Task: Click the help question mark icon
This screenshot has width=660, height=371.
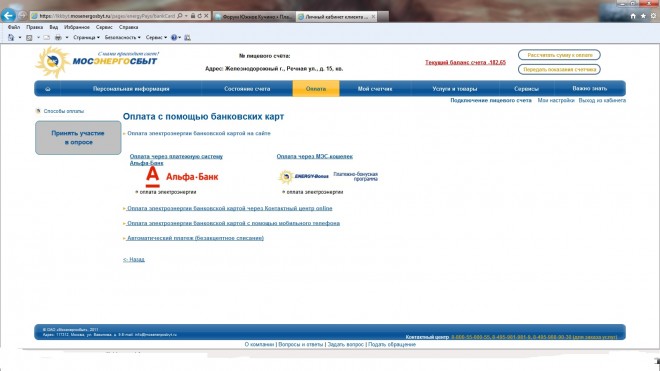Action: click(x=174, y=37)
